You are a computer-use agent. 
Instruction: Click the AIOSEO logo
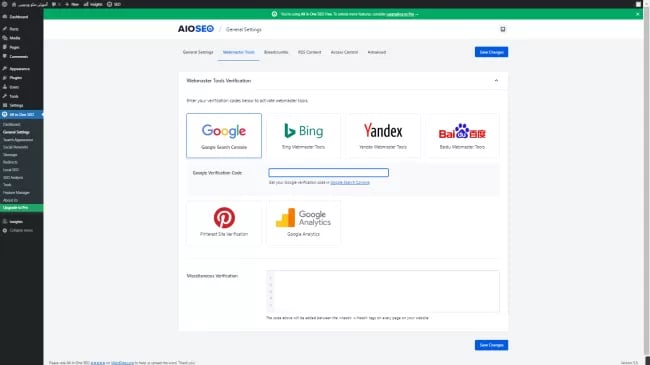[x=196, y=29]
